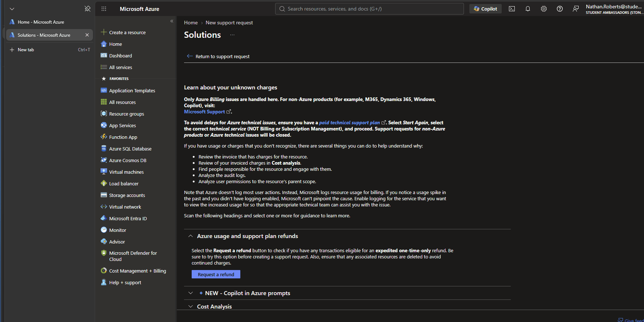Screen dimensions: 644x322
Task: Open Storage accounts
Action: (x=127, y=195)
